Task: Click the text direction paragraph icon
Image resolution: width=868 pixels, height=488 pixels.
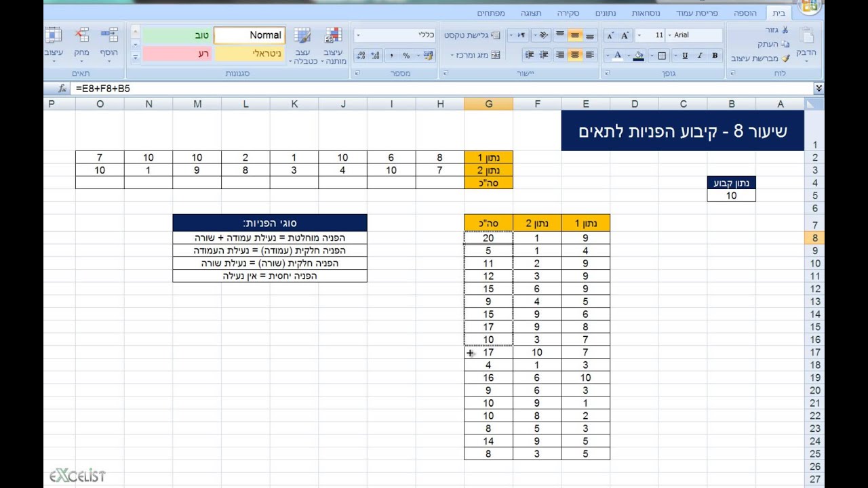Action: coord(521,35)
